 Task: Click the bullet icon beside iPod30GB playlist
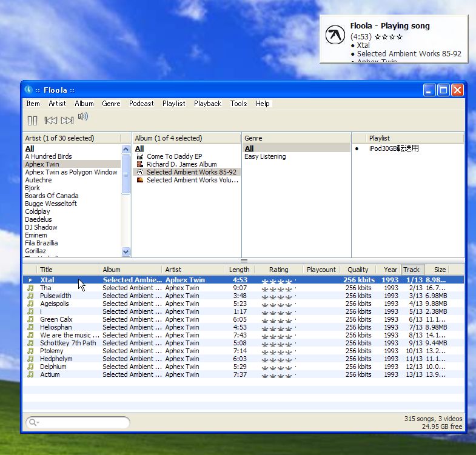[x=357, y=148]
